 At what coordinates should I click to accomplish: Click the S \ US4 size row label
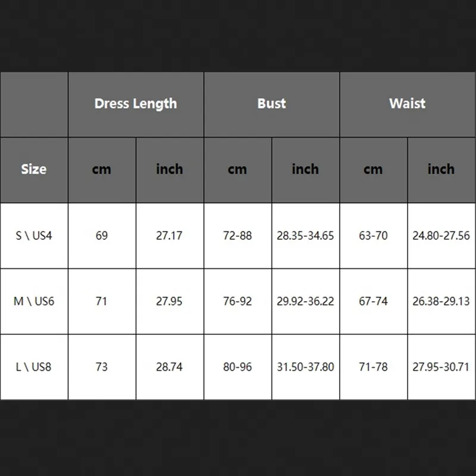(34, 236)
